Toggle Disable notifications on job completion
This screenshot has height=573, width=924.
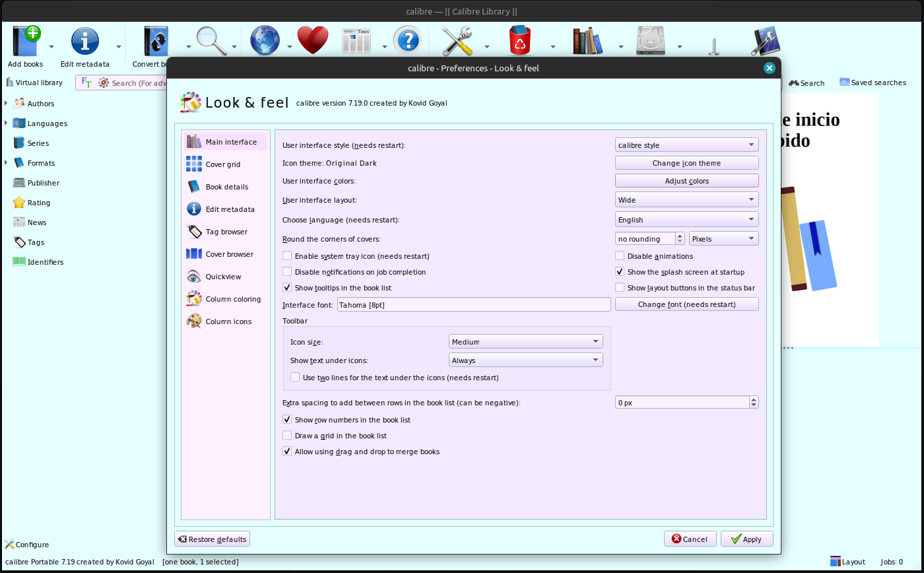click(287, 272)
